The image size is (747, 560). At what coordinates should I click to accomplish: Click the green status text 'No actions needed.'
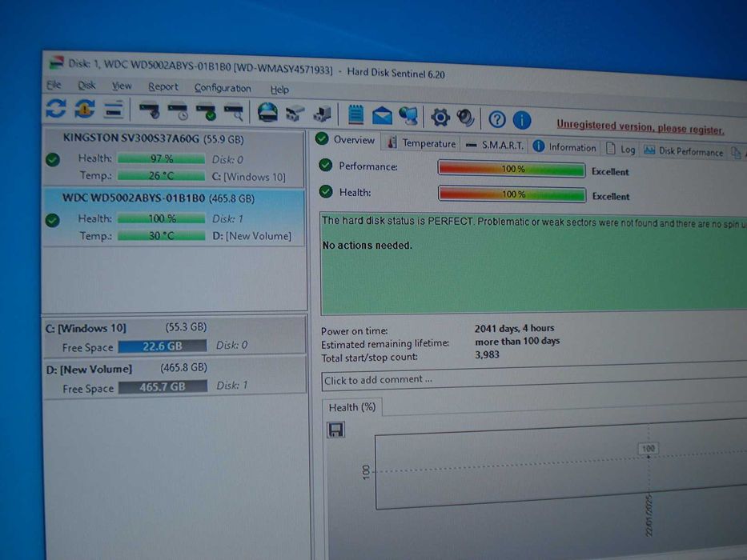pos(367,246)
